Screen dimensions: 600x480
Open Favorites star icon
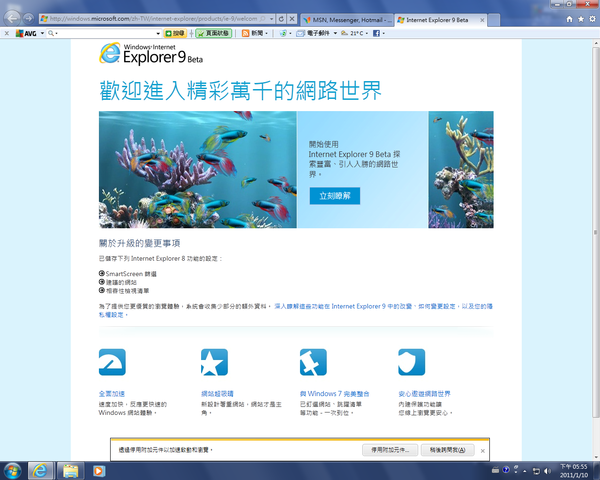click(581, 19)
